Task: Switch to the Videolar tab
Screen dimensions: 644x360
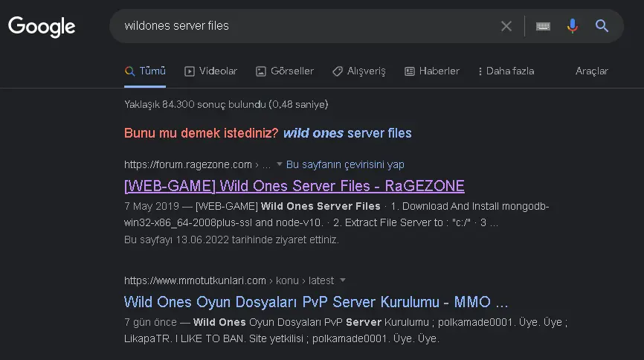Action: pos(210,71)
